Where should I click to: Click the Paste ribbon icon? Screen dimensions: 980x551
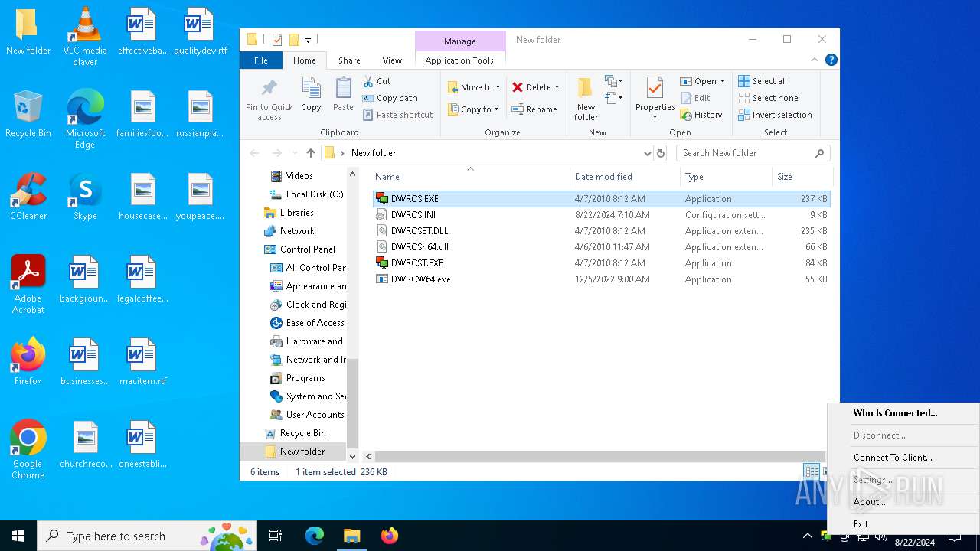point(343,95)
